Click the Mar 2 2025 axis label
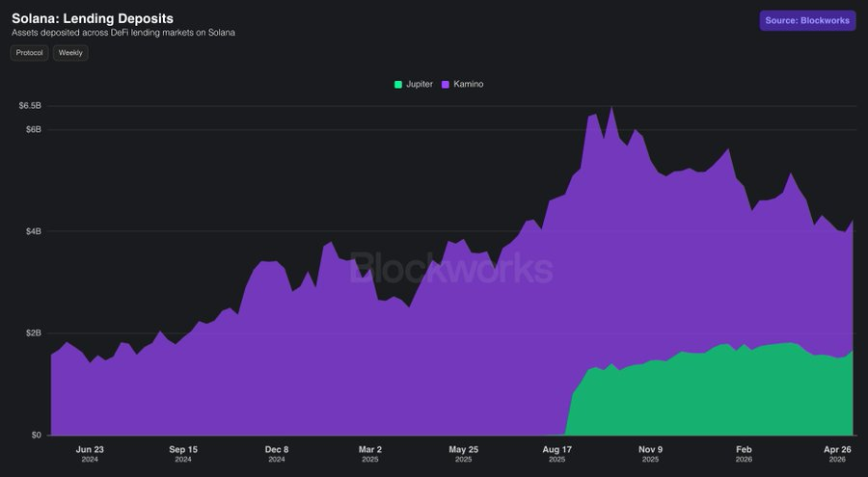This screenshot has width=868, height=477. pos(369,454)
